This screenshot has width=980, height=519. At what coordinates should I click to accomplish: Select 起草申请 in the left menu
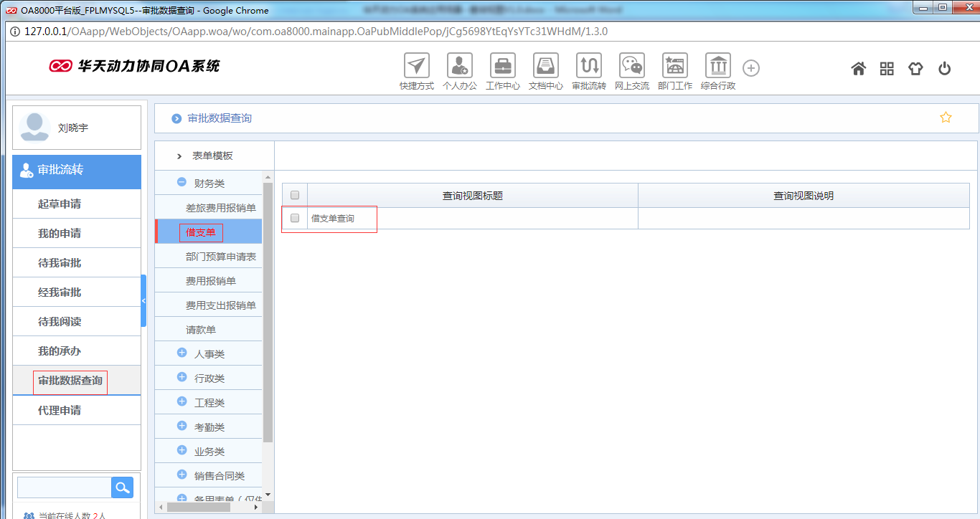point(60,204)
